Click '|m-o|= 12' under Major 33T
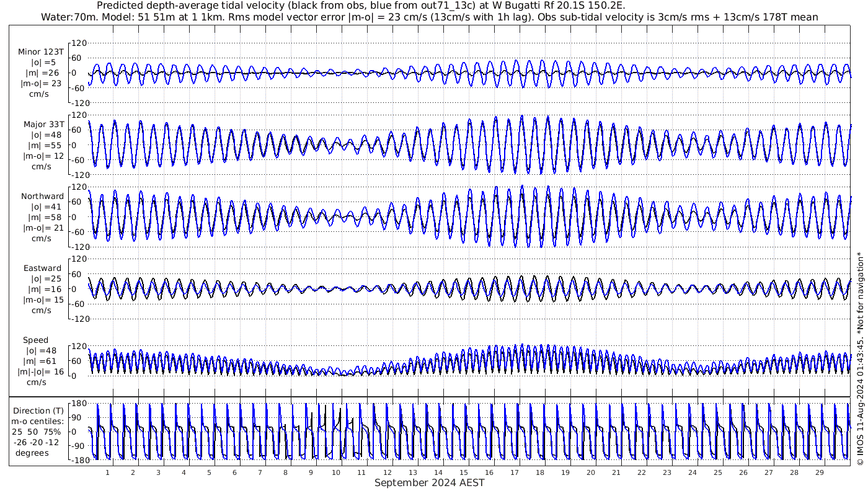The image size is (868, 496). [x=43, y=156]
